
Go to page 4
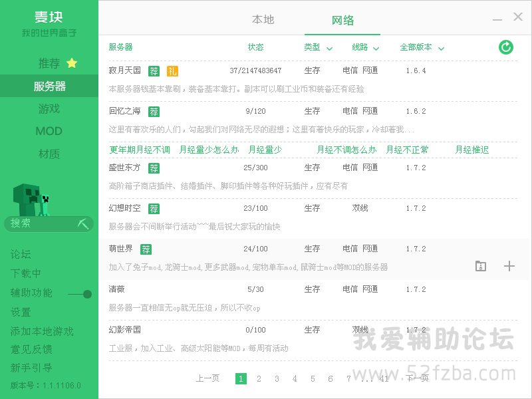pyautogui.click(x=295, y=378)
